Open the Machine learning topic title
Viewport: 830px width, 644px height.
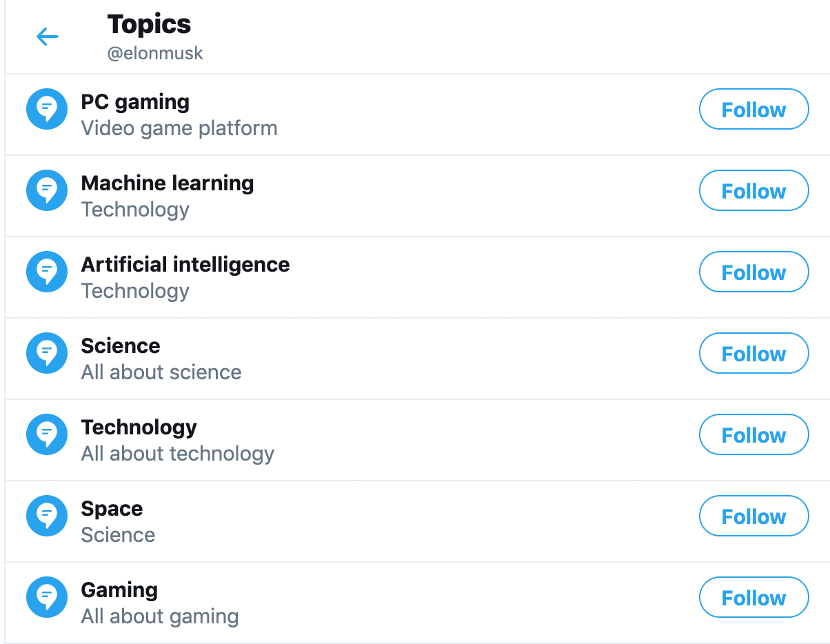(168, 183)
